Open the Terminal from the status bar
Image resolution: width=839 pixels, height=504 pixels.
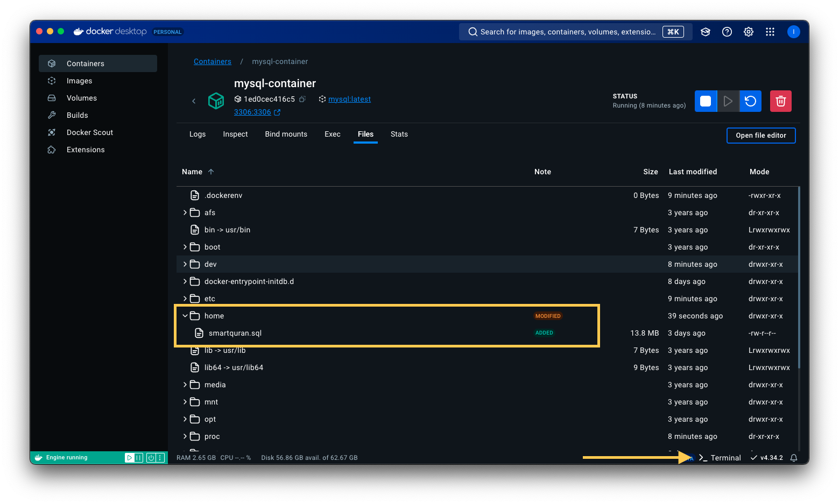pyautogui.click(x=720, y=458)
